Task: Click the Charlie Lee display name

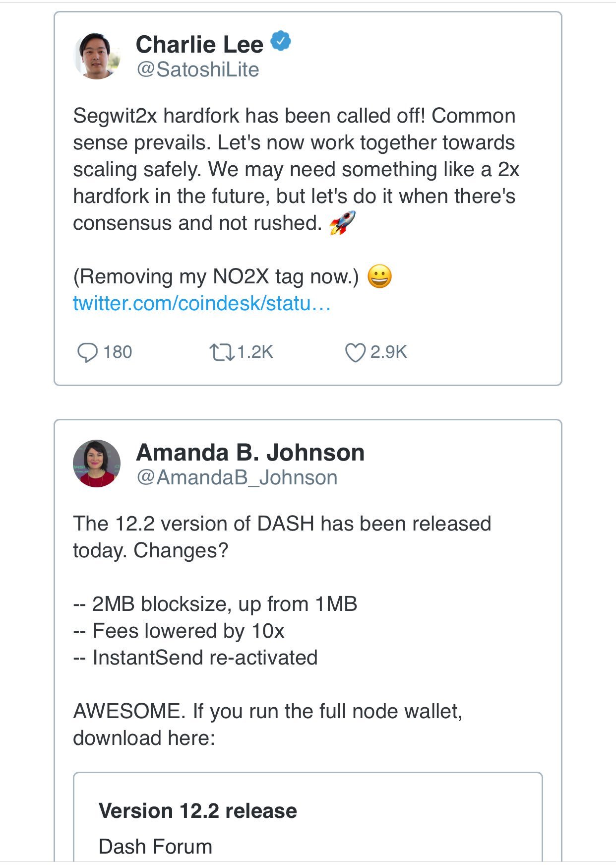Action: tap(199, 45)
